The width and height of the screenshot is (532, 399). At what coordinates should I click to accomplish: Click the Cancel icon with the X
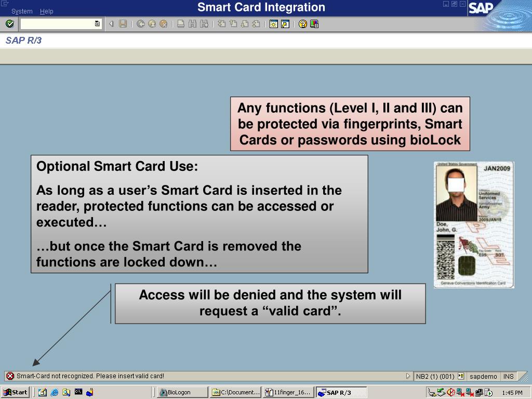[164, 24]
